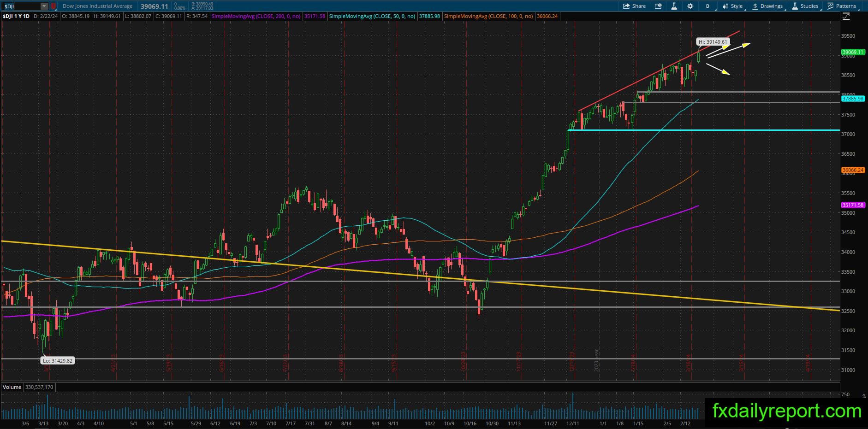Click the 37885.98 study value in the header

(429, 16)
